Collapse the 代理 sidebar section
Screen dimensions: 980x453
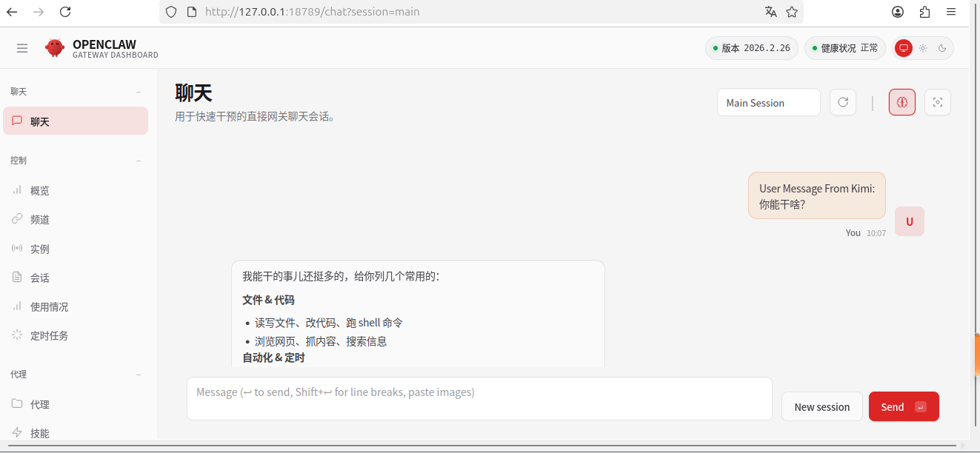coord(139,375)
